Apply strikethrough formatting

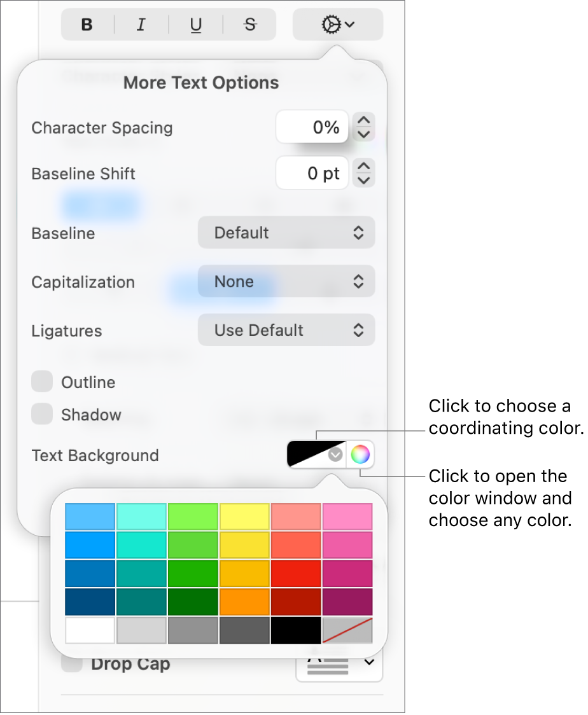(x=249, y=25)
